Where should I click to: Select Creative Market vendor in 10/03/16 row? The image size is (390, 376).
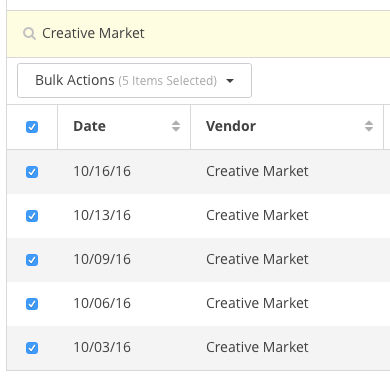[257, 347]
